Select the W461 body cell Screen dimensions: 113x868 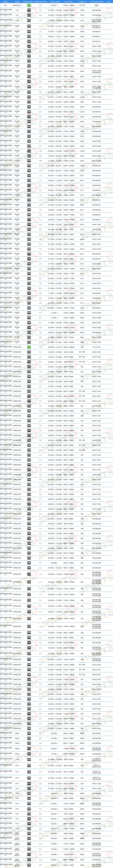click(x=82, y=318)
